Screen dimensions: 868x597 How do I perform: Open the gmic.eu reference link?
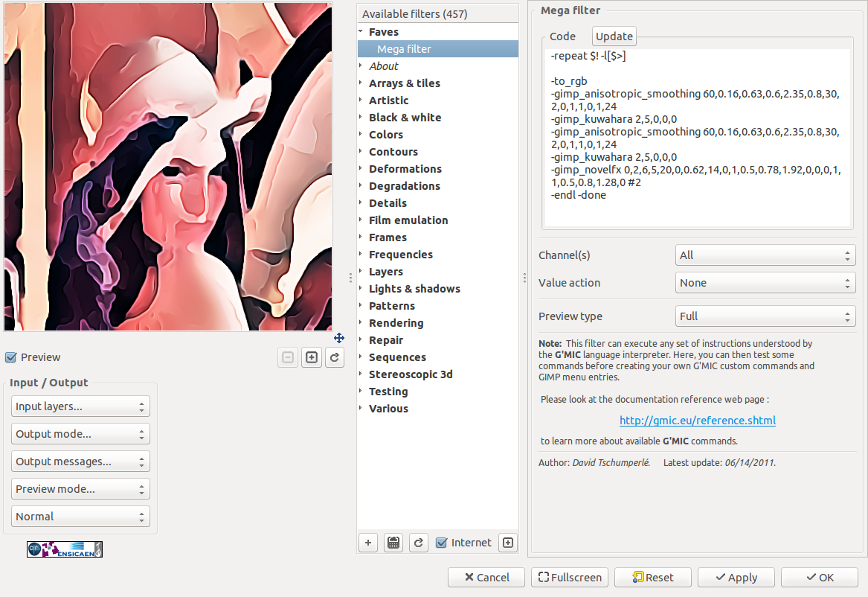[x=698, y=421]
